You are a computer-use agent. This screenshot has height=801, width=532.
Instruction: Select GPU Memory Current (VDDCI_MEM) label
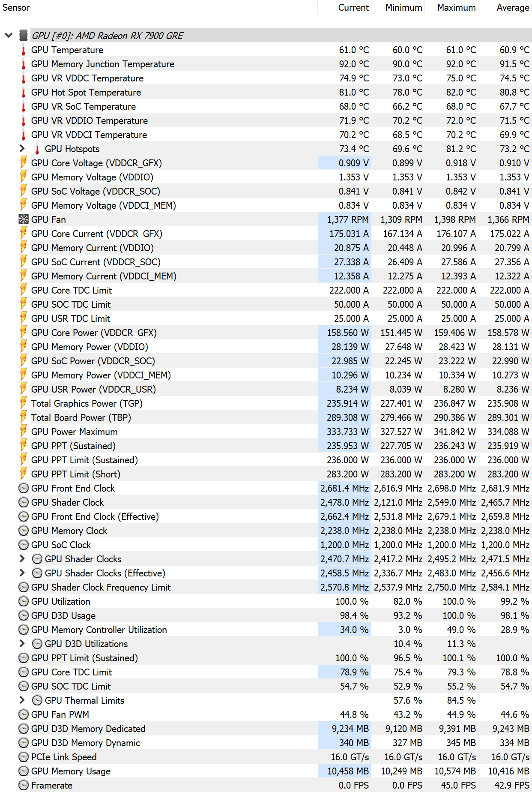tap(104, 276)
